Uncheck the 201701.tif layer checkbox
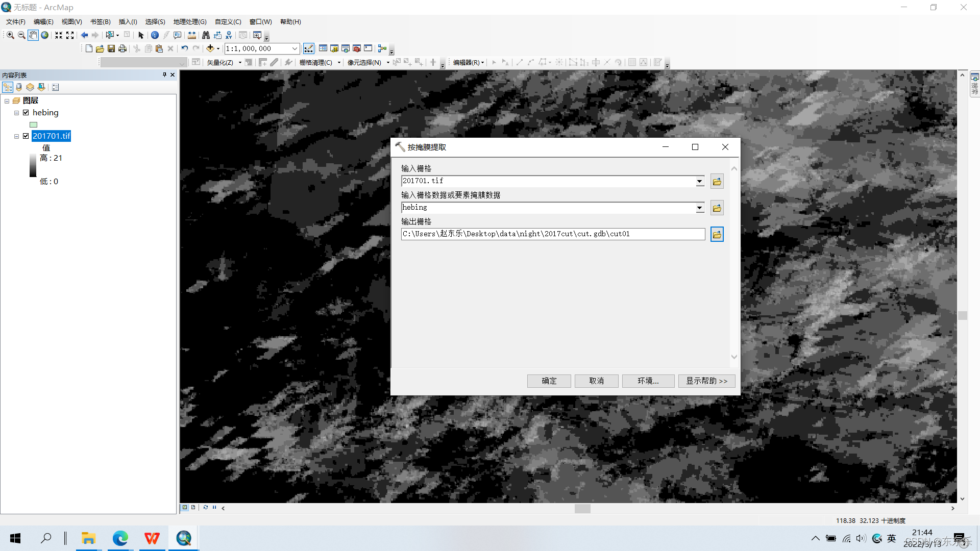The image size is (980, 551). [26, 136]
